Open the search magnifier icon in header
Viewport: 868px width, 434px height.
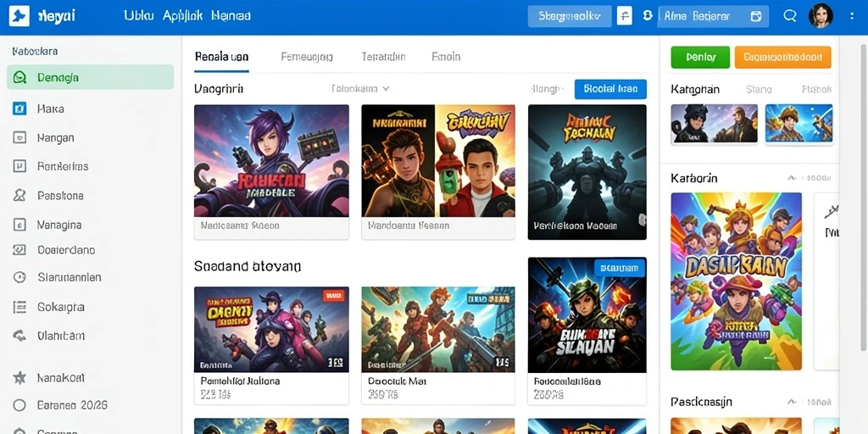[790, 16]
